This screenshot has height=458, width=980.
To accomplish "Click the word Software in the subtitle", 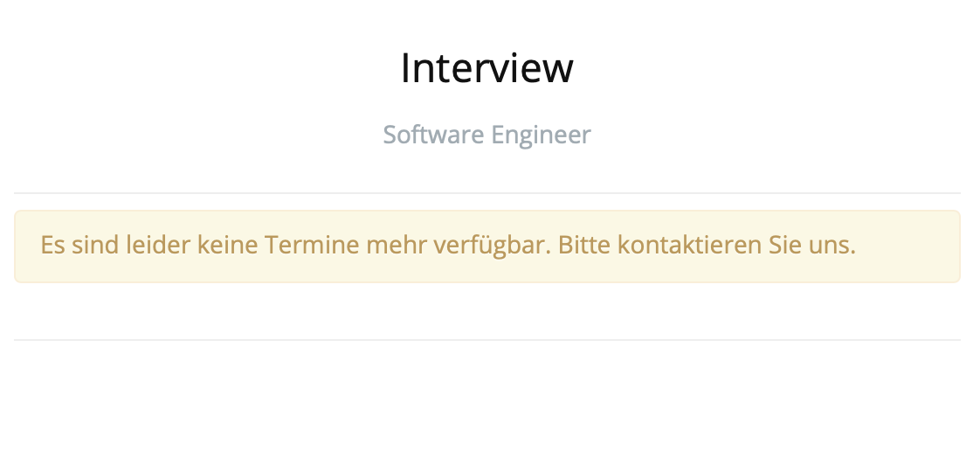I will [433, 135].
